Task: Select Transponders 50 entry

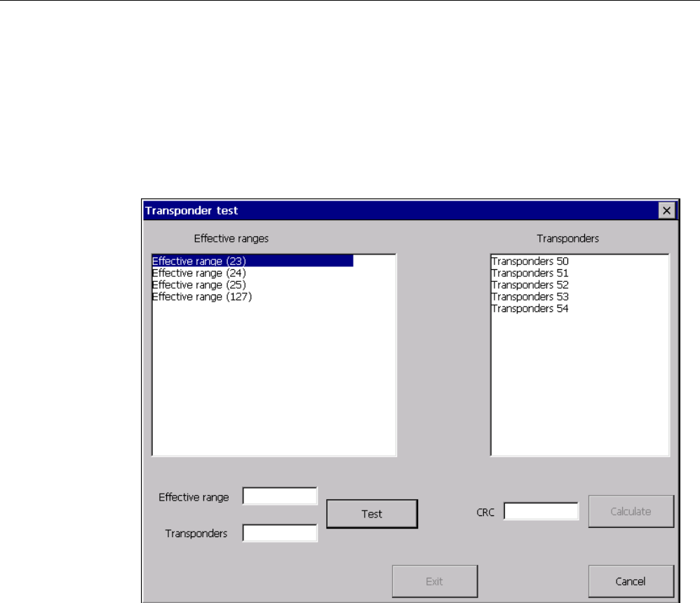Action: click(x=530, y=261)
